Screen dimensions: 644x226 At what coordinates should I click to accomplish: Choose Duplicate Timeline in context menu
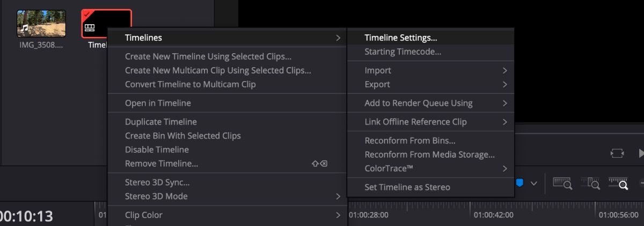(x=160, y=122)
